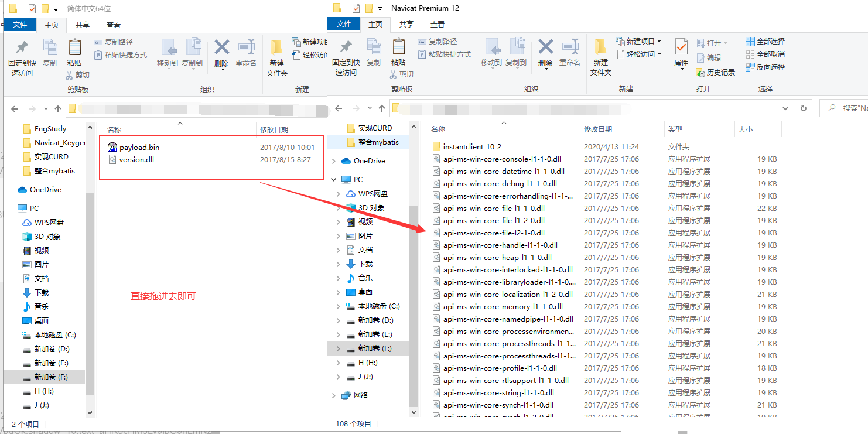Switch to 查看 tab in left window
This screenshot has height=434, width=868.
point(114,25)
